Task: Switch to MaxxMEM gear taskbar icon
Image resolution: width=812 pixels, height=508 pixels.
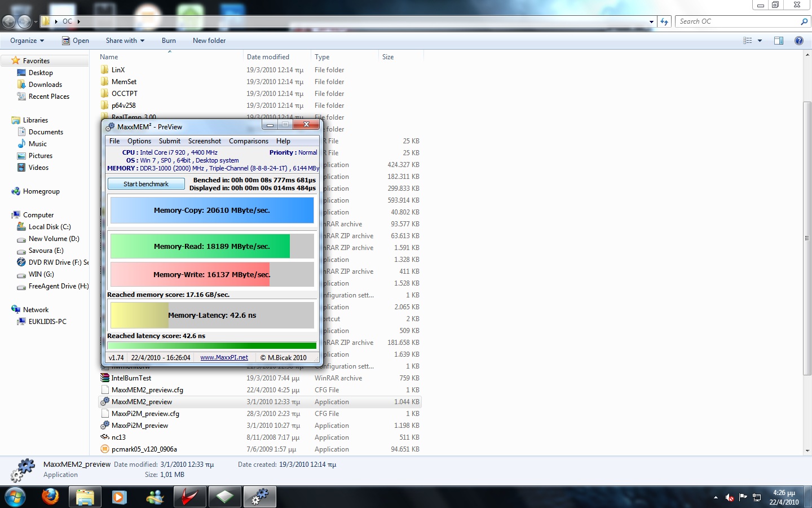Action: point(259,497)
